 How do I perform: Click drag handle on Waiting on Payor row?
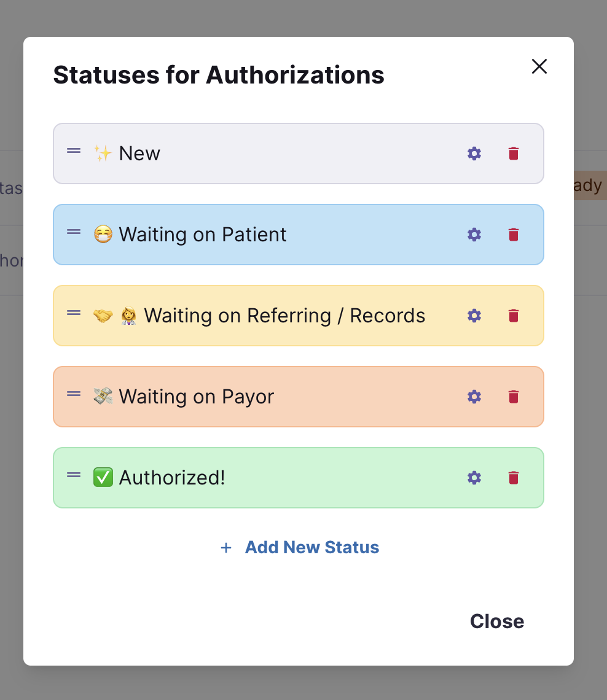[x=74, y=394]
